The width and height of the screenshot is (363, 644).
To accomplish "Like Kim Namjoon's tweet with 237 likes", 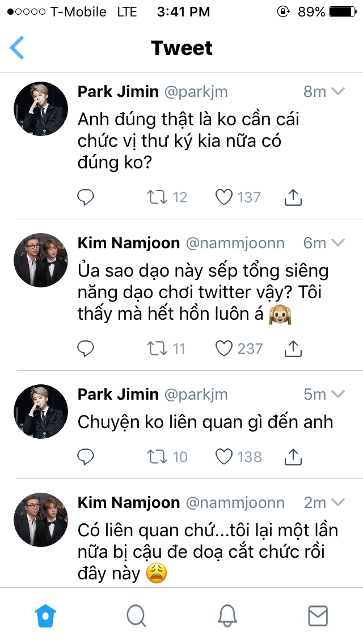I will pyautogui.click(x=225, y=348).
